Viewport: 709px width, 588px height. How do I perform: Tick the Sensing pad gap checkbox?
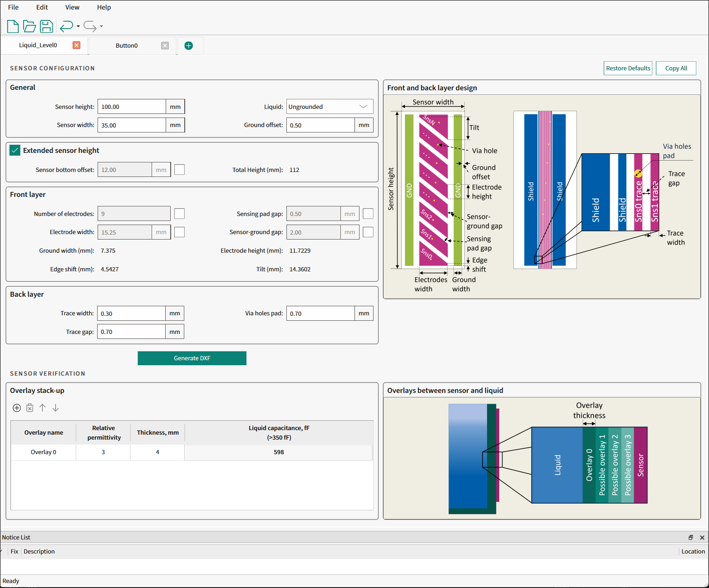click(368, 214)
